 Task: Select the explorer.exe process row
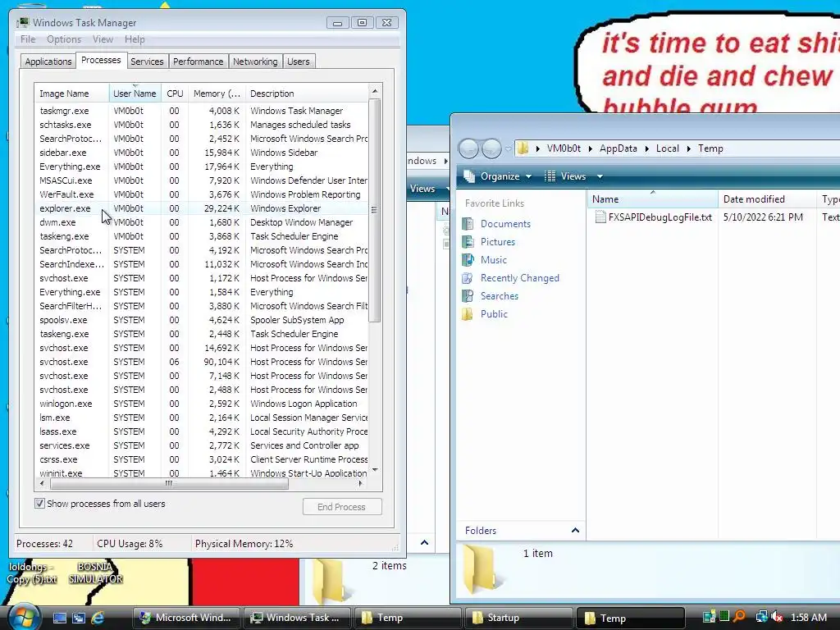click(202, 208)
